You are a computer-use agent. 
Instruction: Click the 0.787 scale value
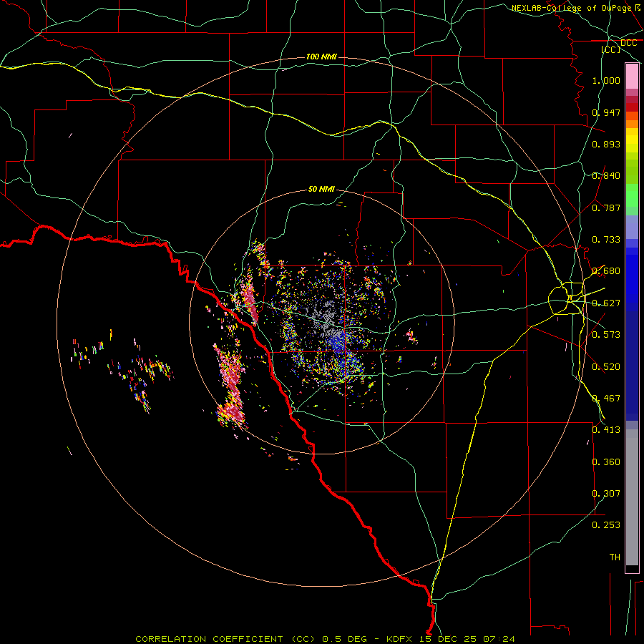(x=606, y=208)
